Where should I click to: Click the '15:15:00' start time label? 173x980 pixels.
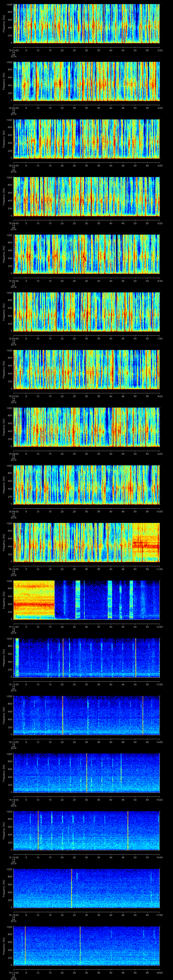[14, 857]
